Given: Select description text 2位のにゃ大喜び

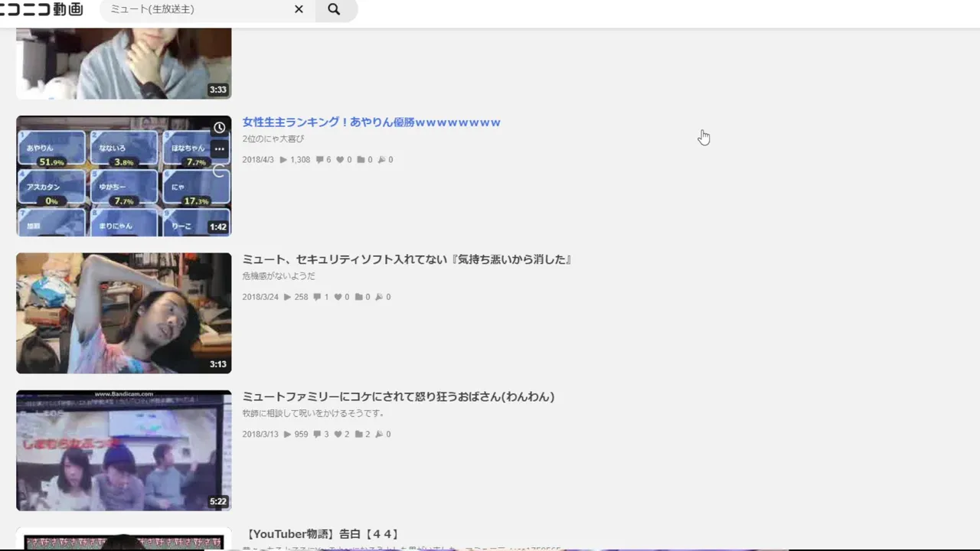Looking at the screenshot, I should click(x=273, y=139).
